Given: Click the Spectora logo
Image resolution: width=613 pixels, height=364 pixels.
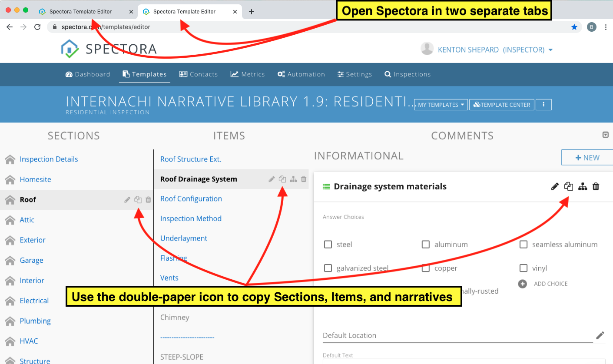Looking at the screenshot, I should point(109,49).
